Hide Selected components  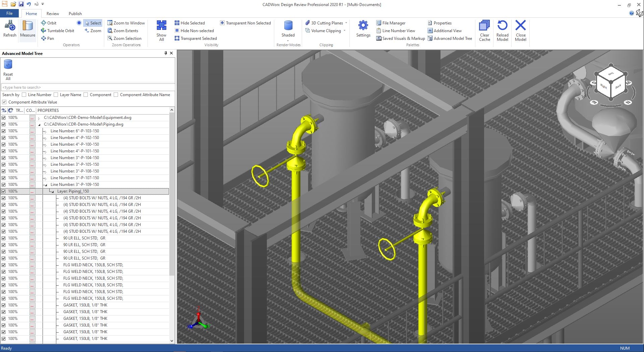tap(189, 23)
